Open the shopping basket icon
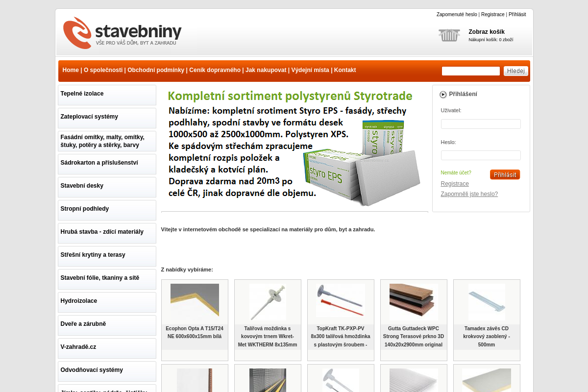Screen dimensions: 588x392 (449, 35)
